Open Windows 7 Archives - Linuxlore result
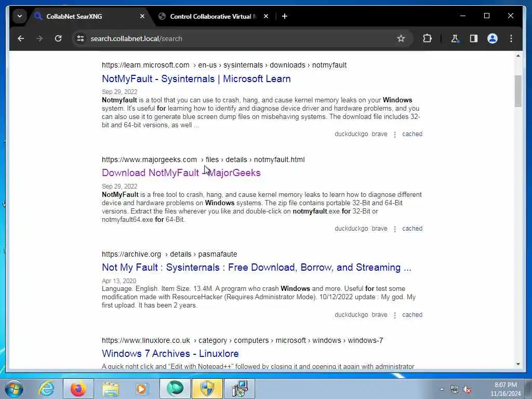This screenshot has height=399, width=532. [170, 353]
